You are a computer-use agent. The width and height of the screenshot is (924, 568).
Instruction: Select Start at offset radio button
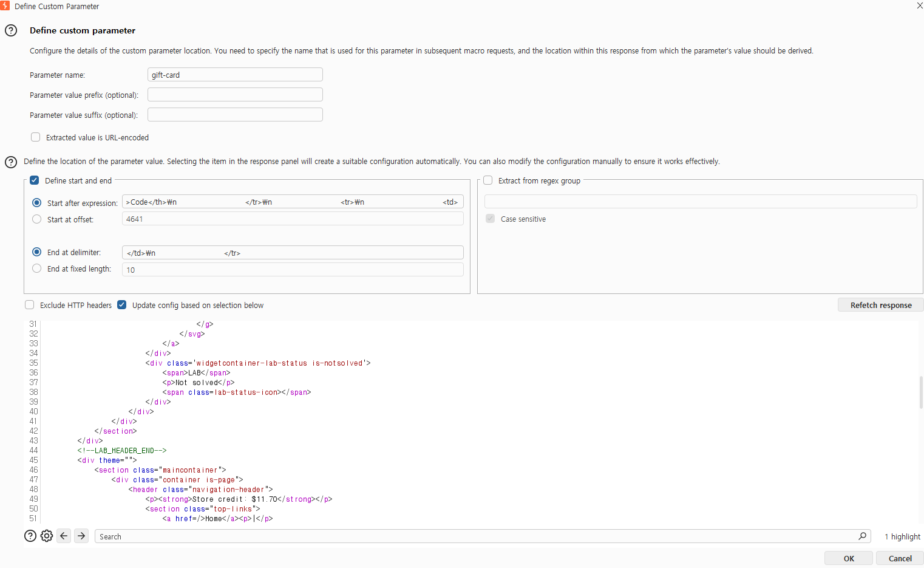tap(37, 219)
